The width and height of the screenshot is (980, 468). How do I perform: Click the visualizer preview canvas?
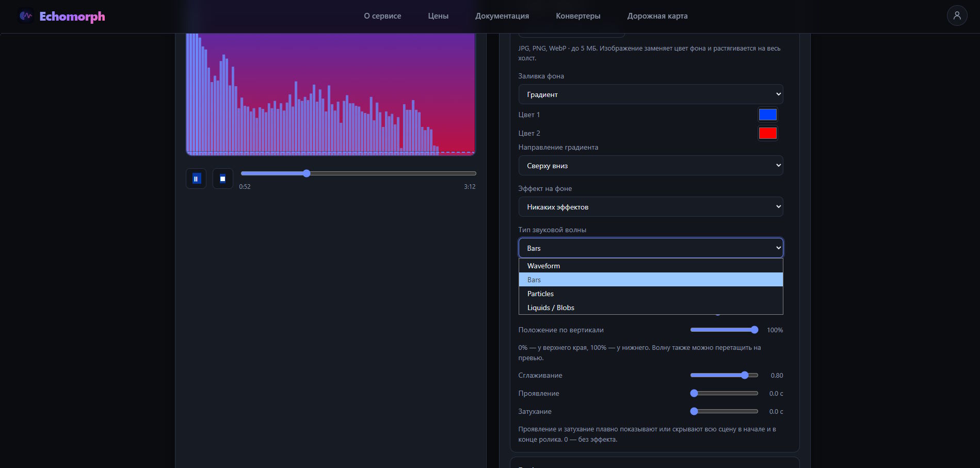(x=330, y=94)
